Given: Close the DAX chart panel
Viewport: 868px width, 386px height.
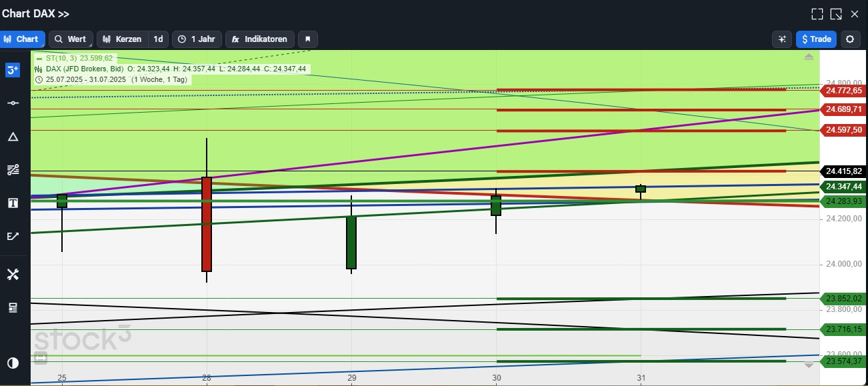Looking at the screenshot, I should coord(855,14).
